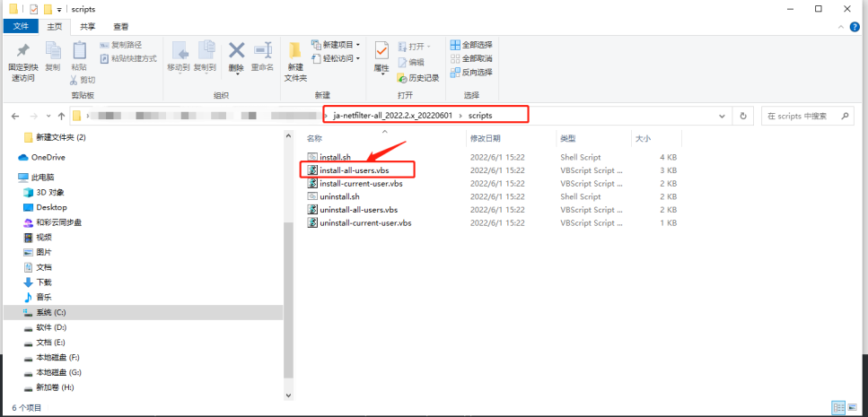Open the New item (新建项目) dropdown
Image resolution: width=868 pixels, height=417 pixels.
[336, 44]
